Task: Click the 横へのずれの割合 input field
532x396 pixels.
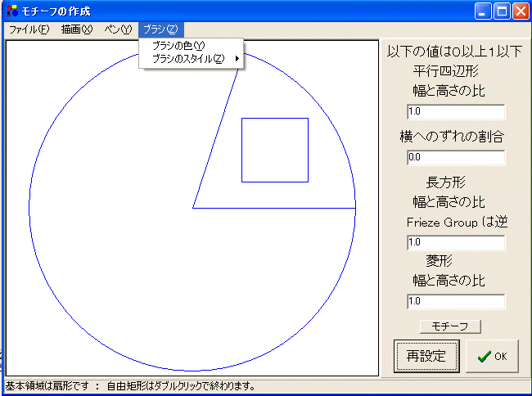Action: point(456,158)
